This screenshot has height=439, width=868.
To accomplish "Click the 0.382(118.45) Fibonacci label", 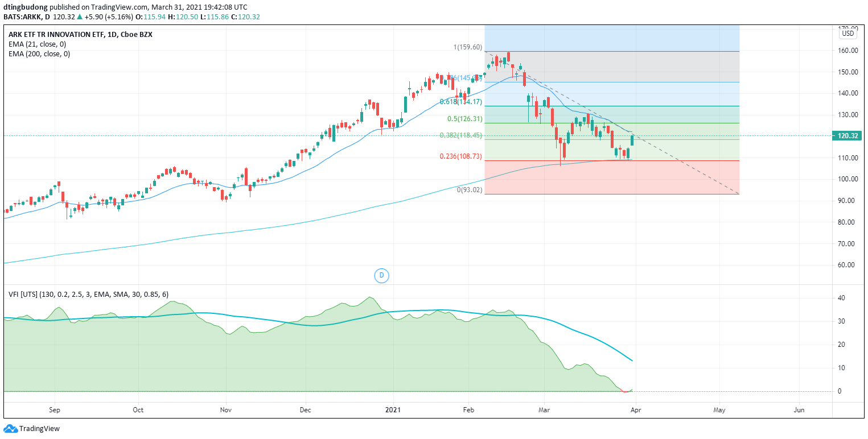I will pyautogui.click(x=461, y=135).
